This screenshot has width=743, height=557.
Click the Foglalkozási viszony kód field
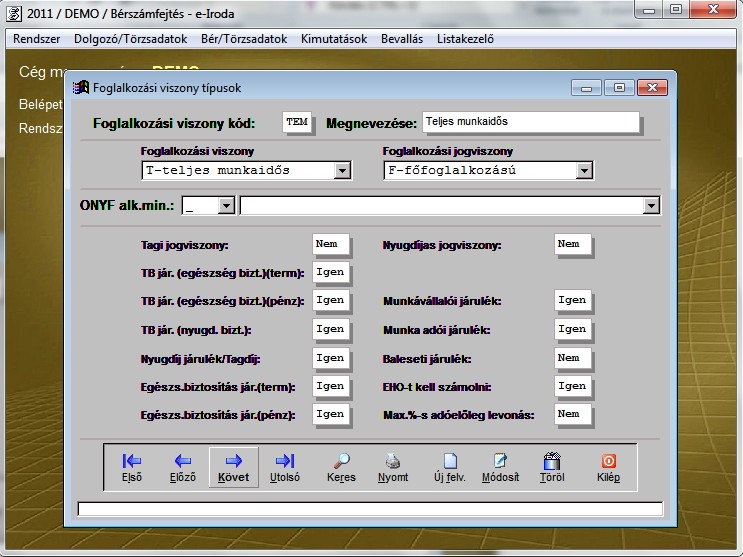coord(297,122)
